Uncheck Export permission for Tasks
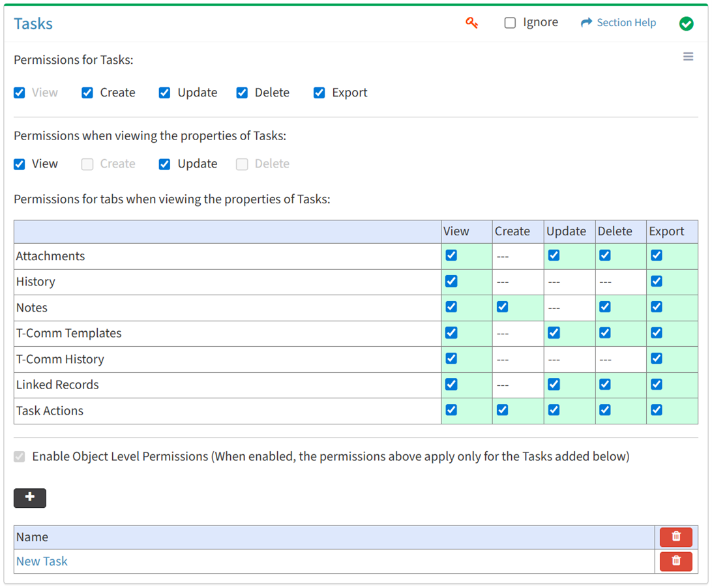The image size is (712, 588). tap(319, 93)
